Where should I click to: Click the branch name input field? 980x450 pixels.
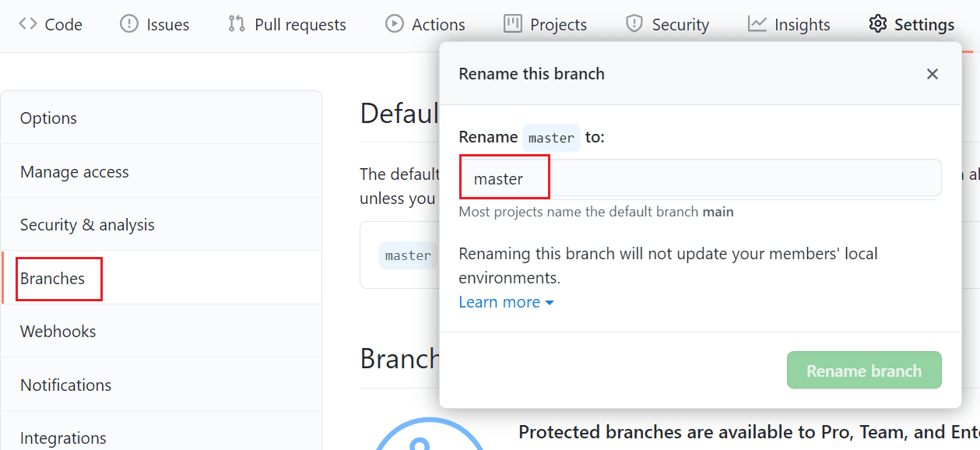pyautogui.click(x=701, y=177)
